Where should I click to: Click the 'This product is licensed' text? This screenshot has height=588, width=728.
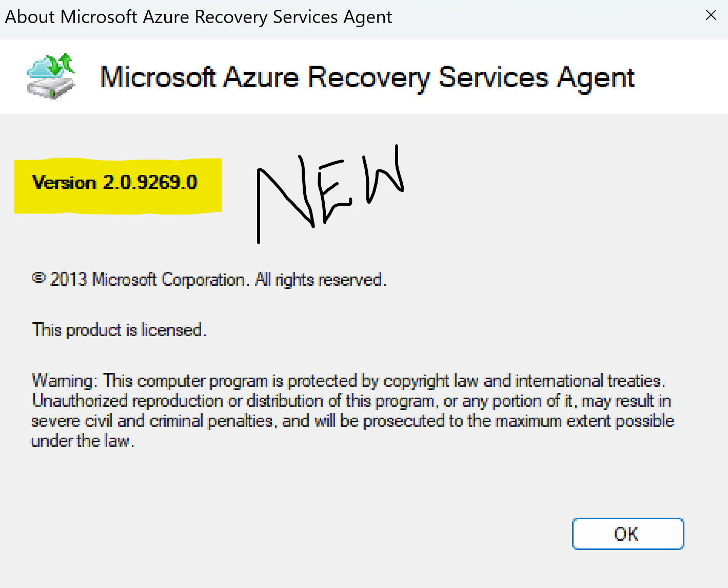119,330
